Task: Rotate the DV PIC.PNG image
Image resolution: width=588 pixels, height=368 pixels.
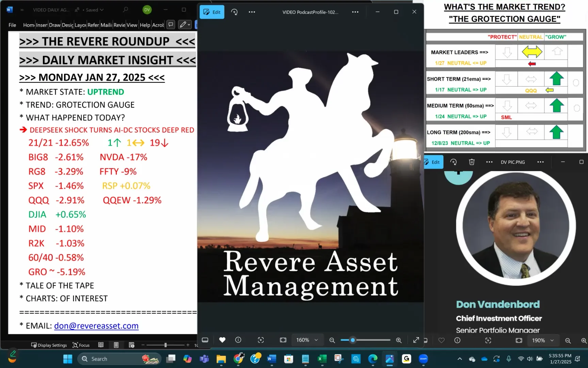Action: [x=453, y=162]
